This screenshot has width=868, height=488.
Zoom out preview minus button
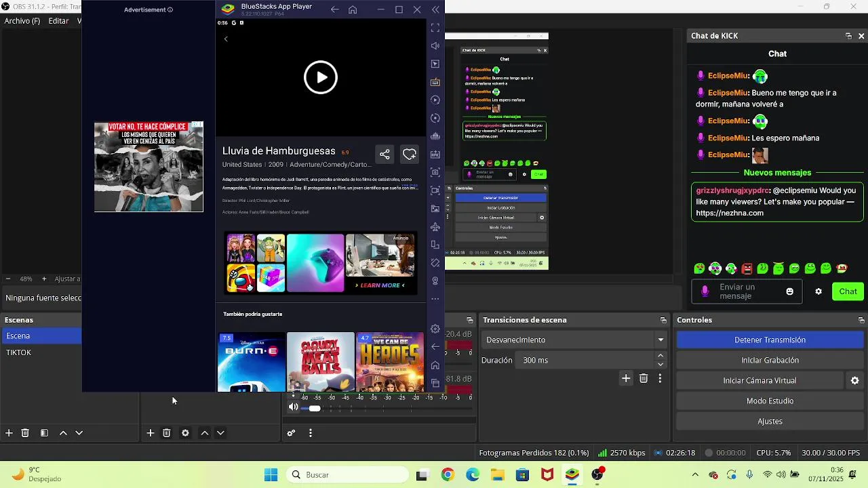coord(8,279)
